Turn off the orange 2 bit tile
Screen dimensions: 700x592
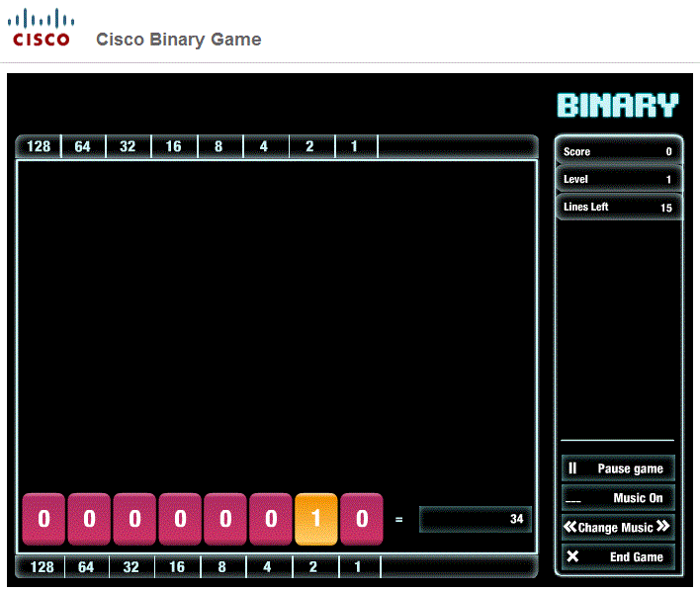pos(316,519)
